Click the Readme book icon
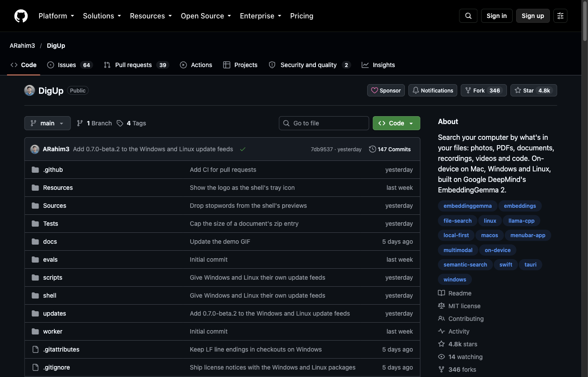The image size is (588, 377). pos(441,293)
